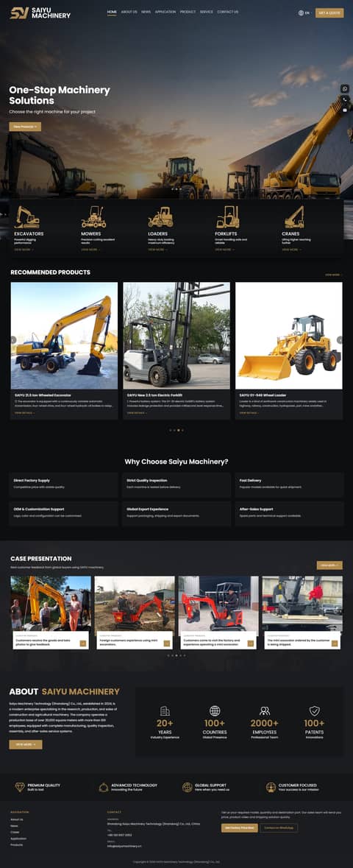
Task: Click the building icon above 20+ Years
Action: pyautogui.click(x=165, y=710)
